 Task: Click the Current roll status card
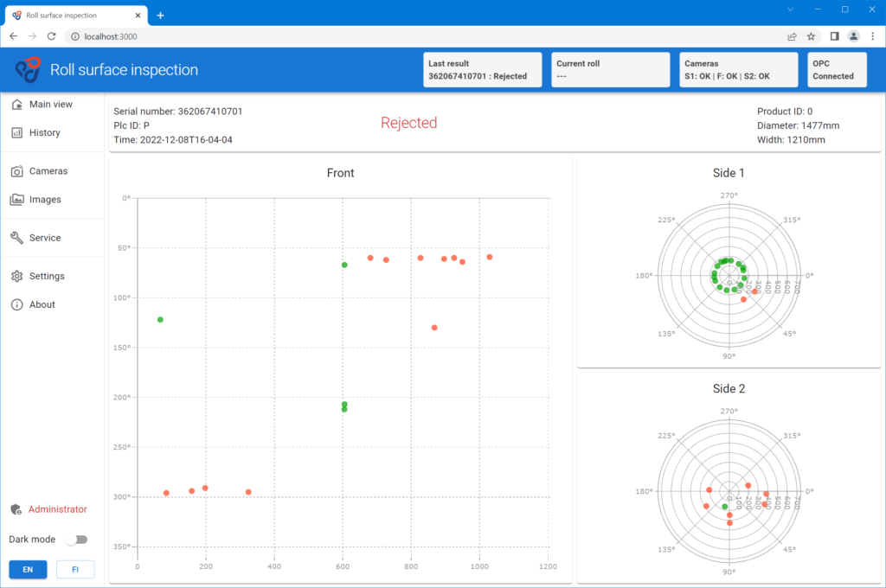[611, 69]
